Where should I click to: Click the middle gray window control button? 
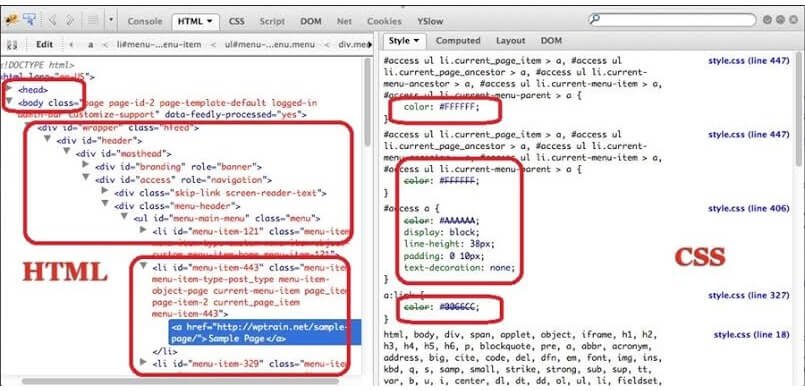point(780,20)
